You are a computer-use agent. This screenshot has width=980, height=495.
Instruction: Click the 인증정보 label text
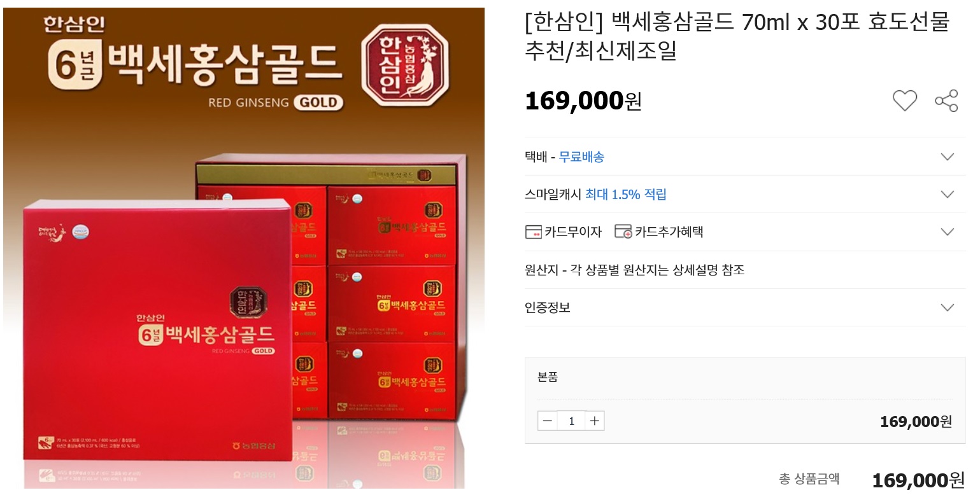[548, 307]
